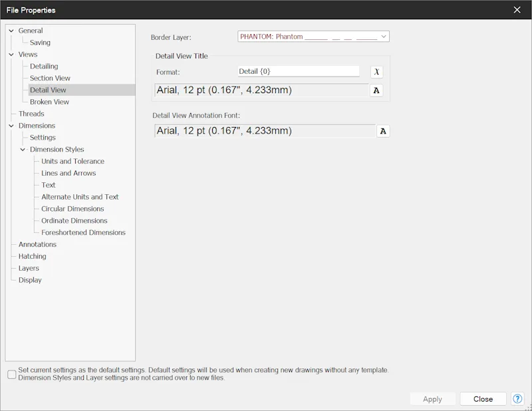Open the Section View settings

pyautogui.click(x=50, y=78)
